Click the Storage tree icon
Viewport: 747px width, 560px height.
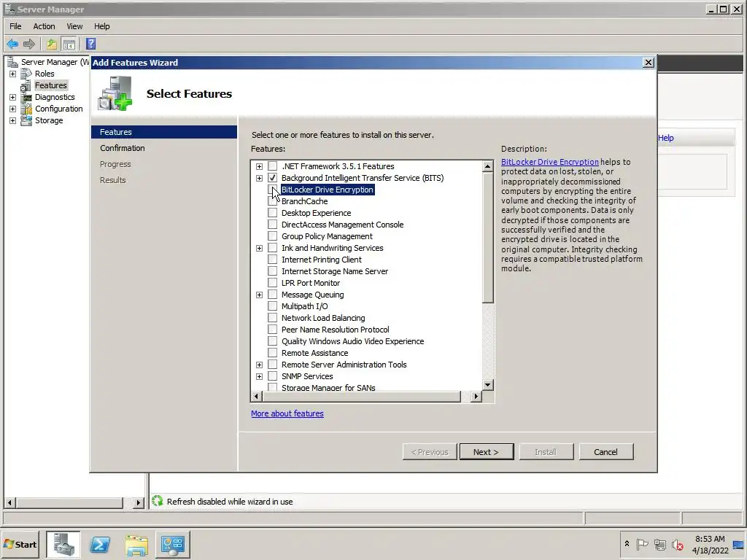coord(26,120)
